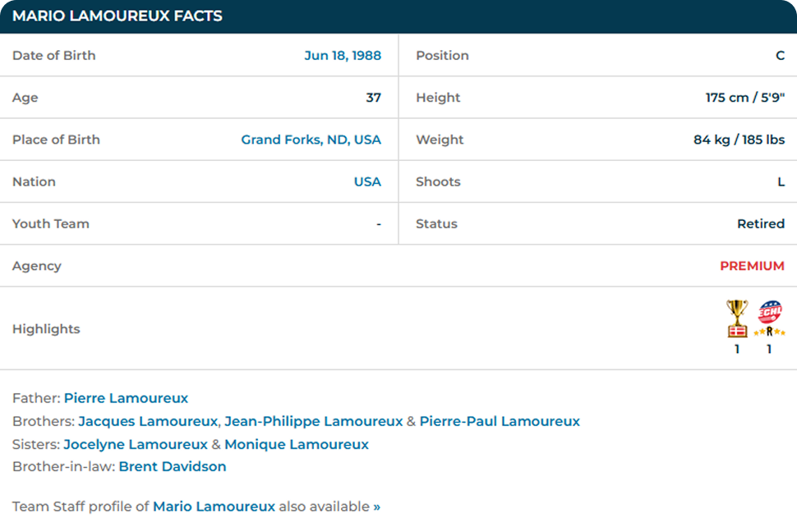Click the count under the trophy icon
This screenshot has width=797, height=532.
tap(737, 349)
